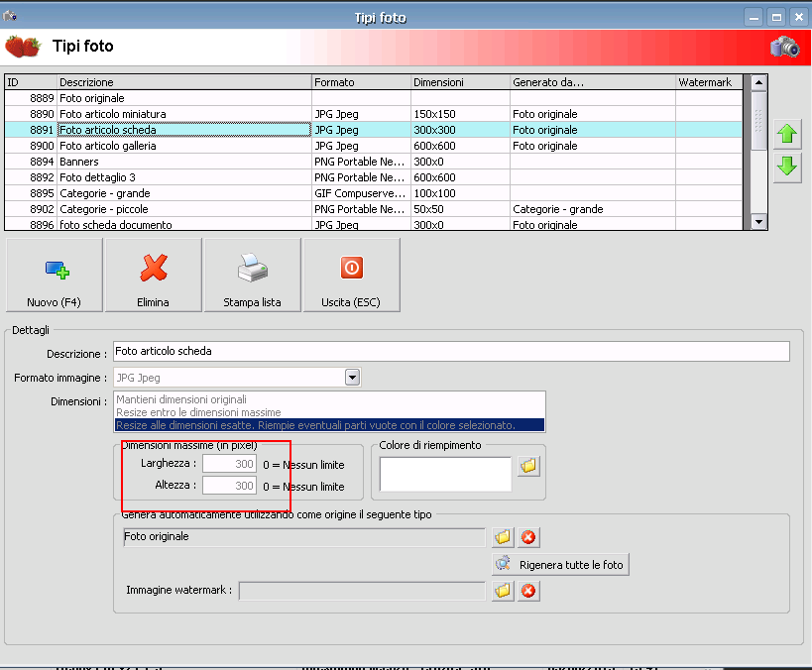Click 'Categorie - grande' in Generato da column
Screen dimensions: 812x670
pos(593,209)
